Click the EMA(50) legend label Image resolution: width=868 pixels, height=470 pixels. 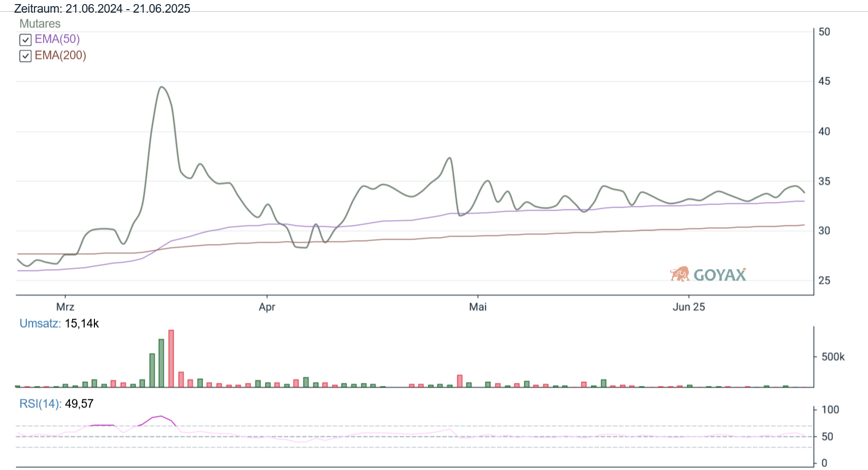click(57, 39)
